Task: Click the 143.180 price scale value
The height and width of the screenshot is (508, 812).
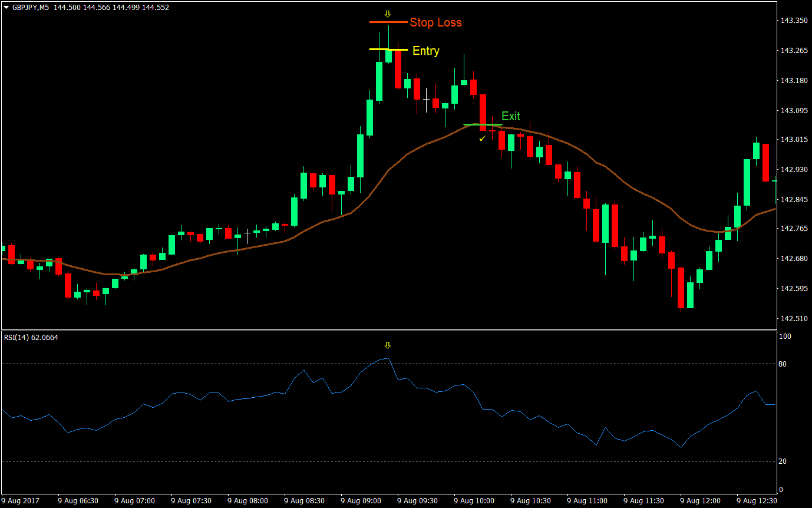Action: point(794,80)
